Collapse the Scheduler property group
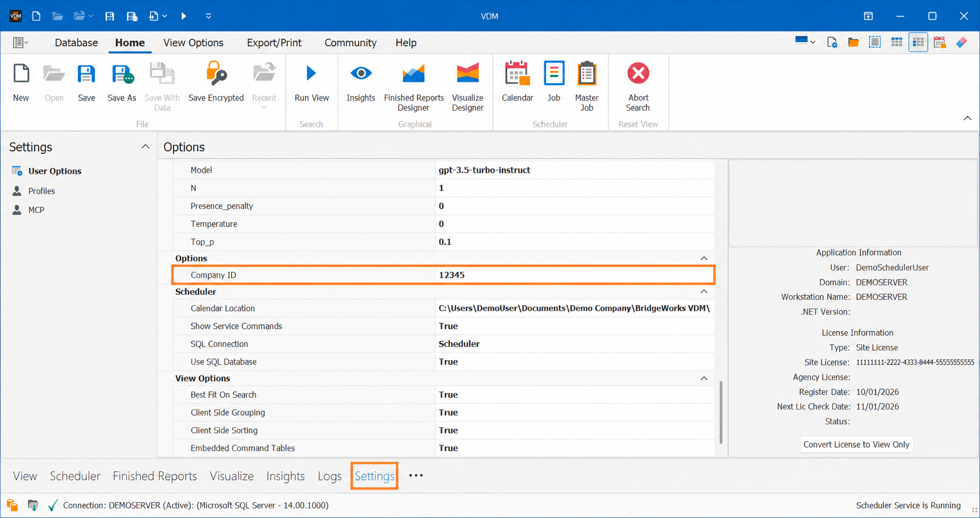The width and height of the screenshot is (980, 518). click(704, 291)
